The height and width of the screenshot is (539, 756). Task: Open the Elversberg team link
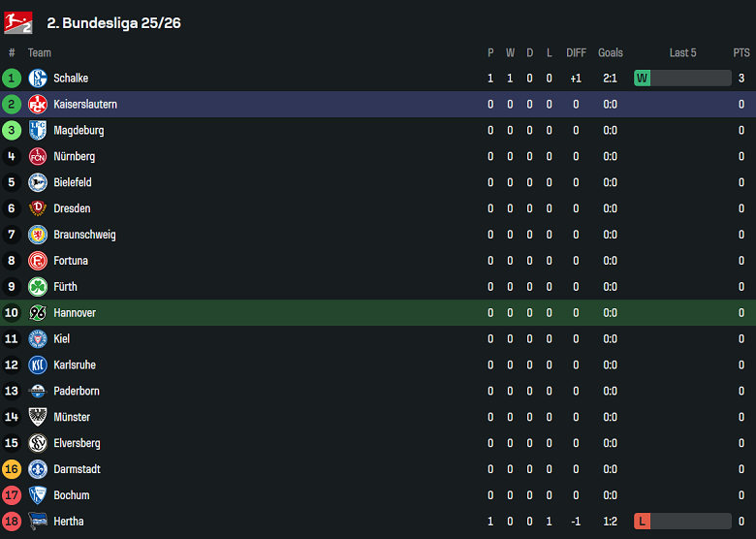coord(77,443)
